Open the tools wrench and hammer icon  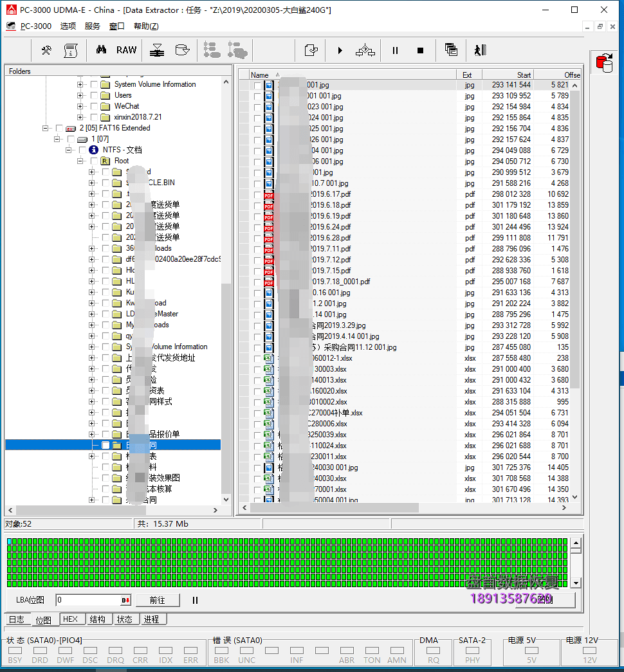point(46,50)
